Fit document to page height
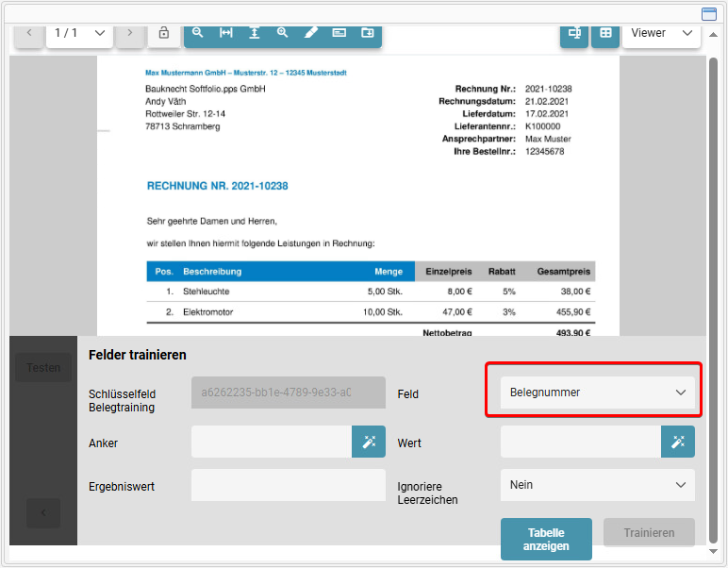The height and width of the screenshot is (568, 728). click(255, 33)
